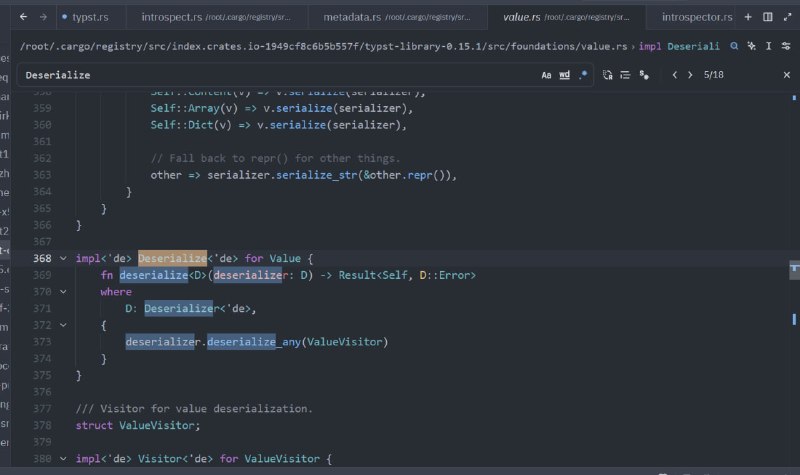
Task: Click the scrollbar thumb on the right edge
Action: 794,268
